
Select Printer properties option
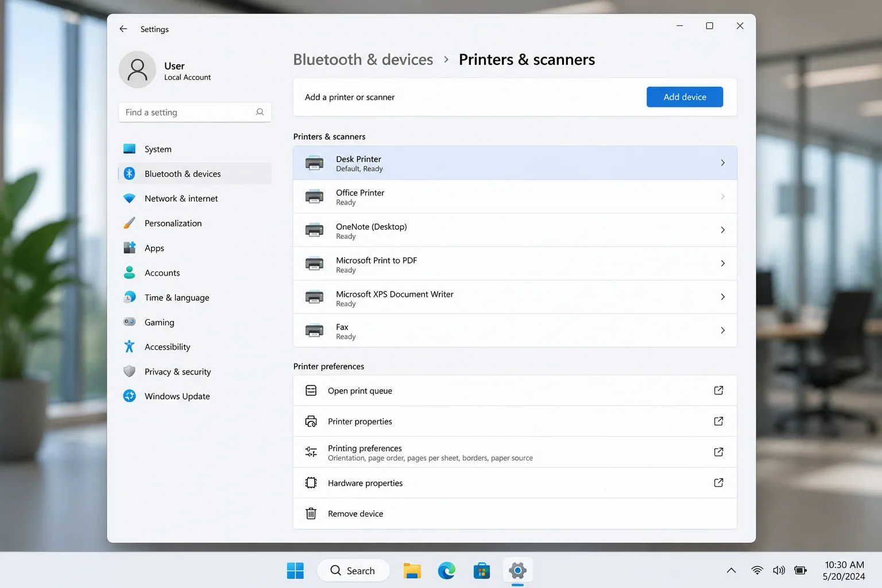click(x=515, y=421)
